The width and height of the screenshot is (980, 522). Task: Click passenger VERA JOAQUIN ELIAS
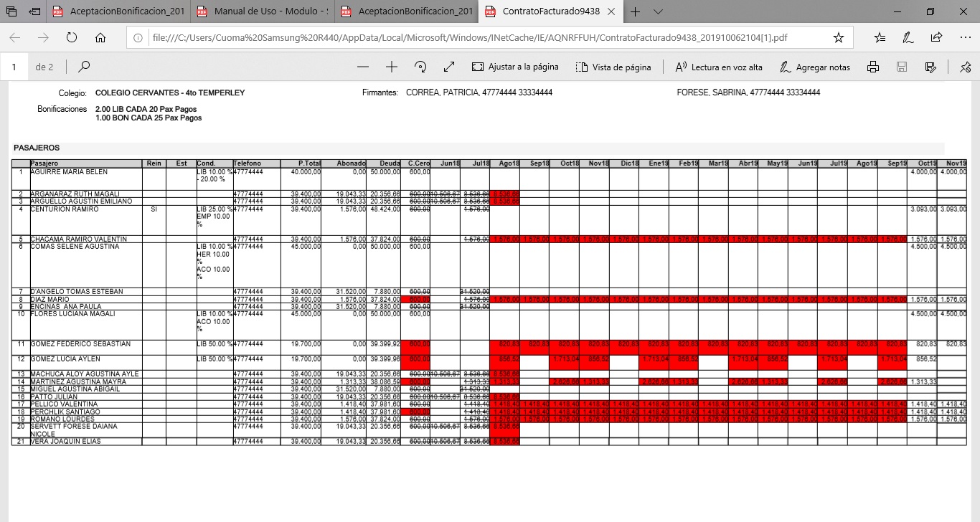point(65,442)
